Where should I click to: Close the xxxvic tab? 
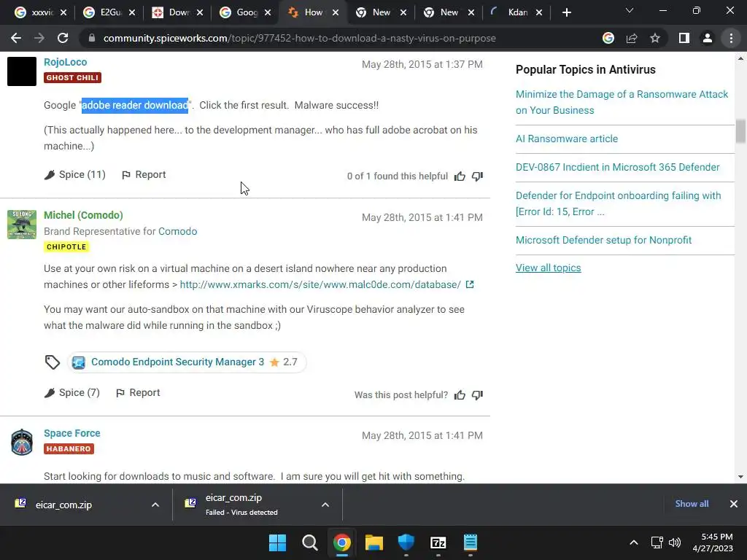click(64, 13)
